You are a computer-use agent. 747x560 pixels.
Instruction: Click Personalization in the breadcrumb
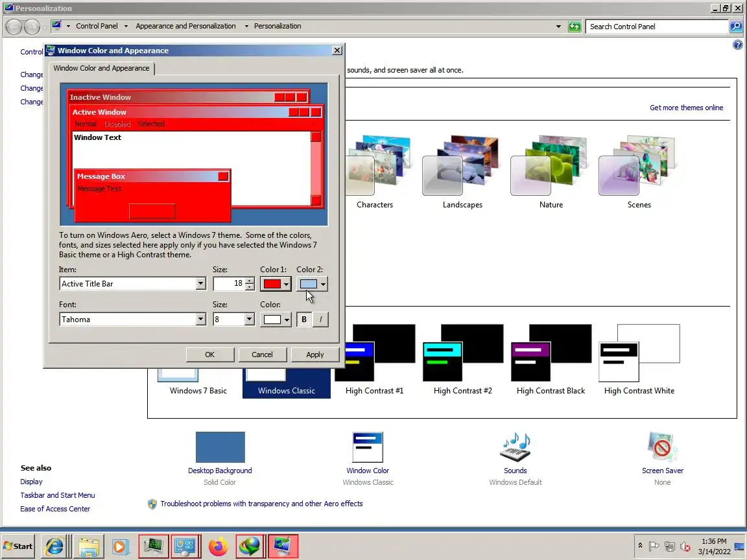(278, 26)
